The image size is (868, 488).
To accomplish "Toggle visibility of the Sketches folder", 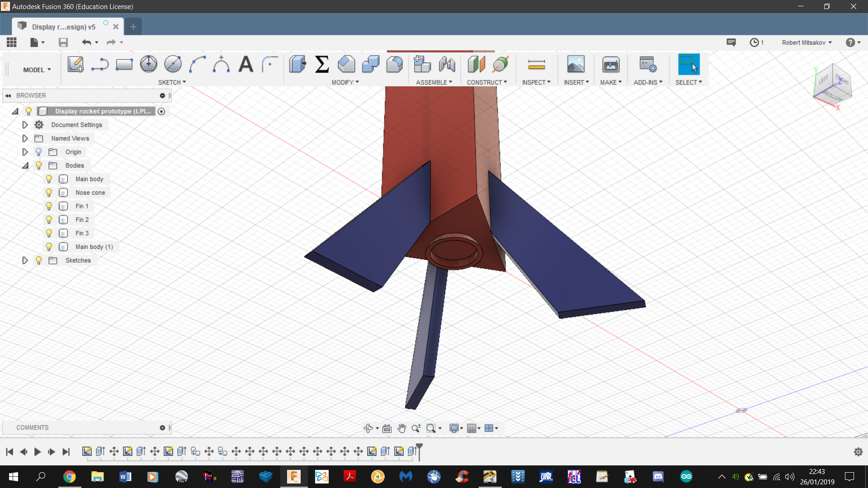I will pyautogui.click(x=39, y=260).
